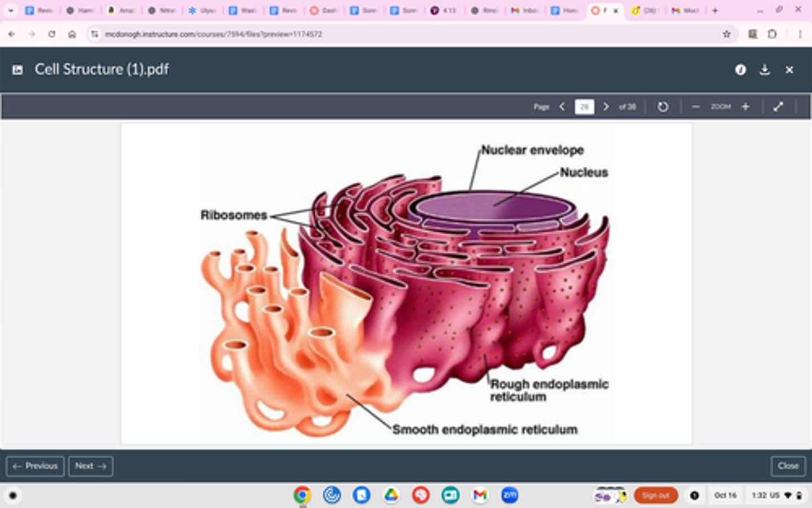
Task: Open the tab search dropdown arrow
Action: (10, 10)
